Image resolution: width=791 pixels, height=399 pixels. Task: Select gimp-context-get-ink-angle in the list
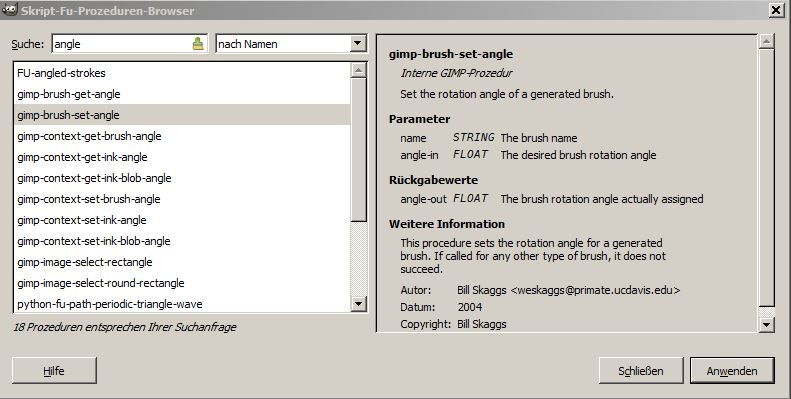182,157
